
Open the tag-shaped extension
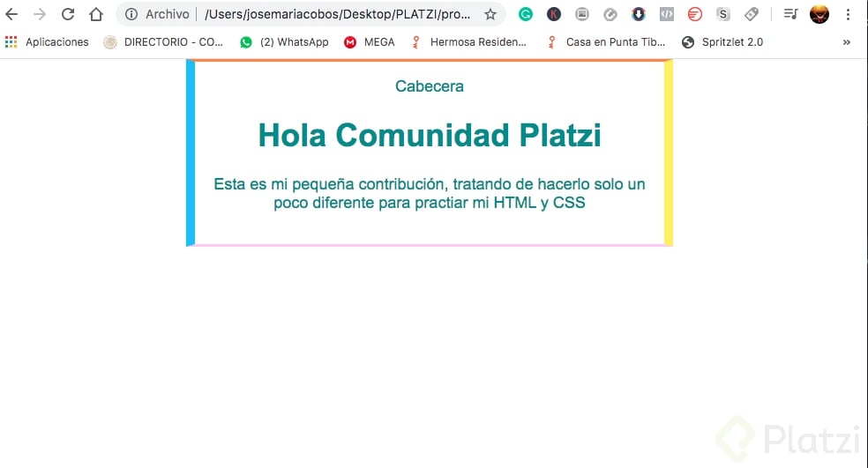pos(752,14)
